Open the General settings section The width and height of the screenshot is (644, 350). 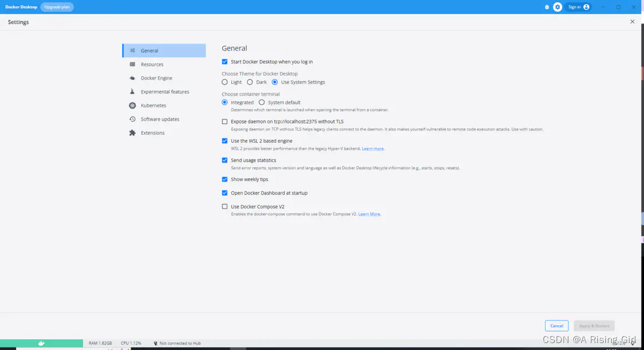(164, 50)
